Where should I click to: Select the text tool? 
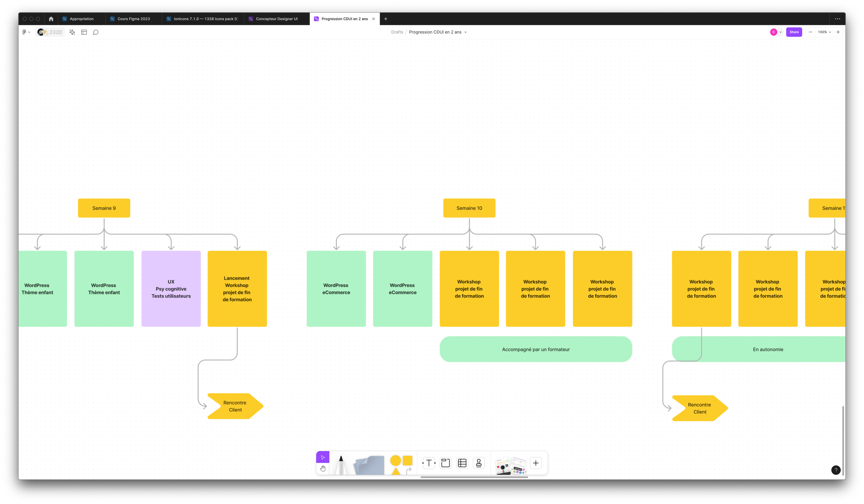point(429,463)
